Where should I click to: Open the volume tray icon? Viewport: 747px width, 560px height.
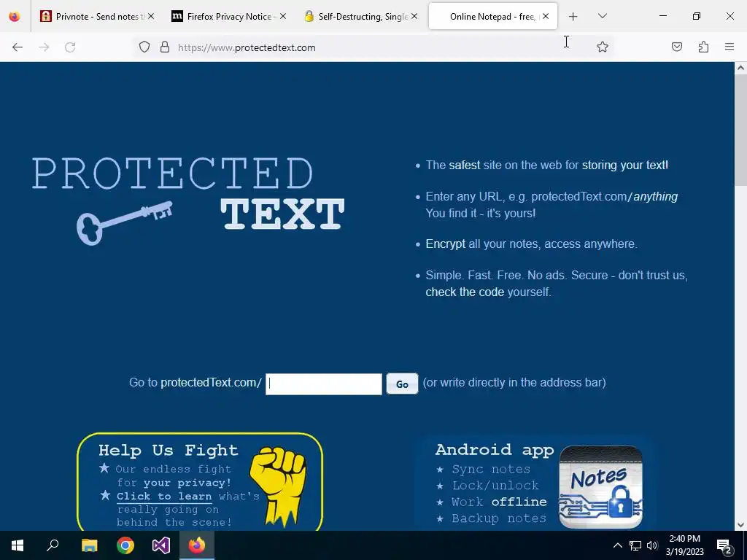point(652,545)
